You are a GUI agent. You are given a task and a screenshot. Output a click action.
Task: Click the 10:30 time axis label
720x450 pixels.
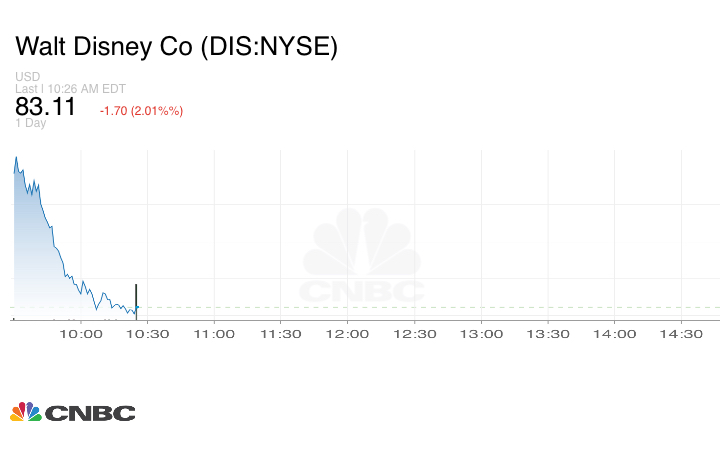coord(147,334)
